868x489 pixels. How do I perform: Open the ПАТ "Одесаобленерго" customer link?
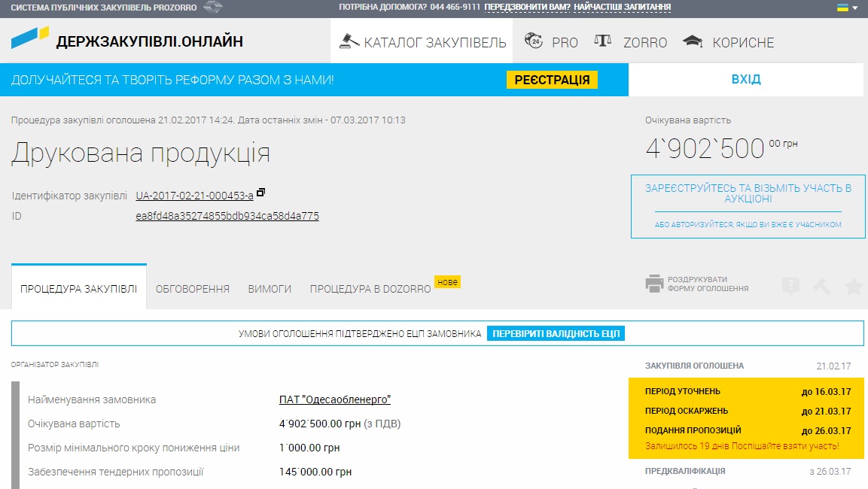335,399
